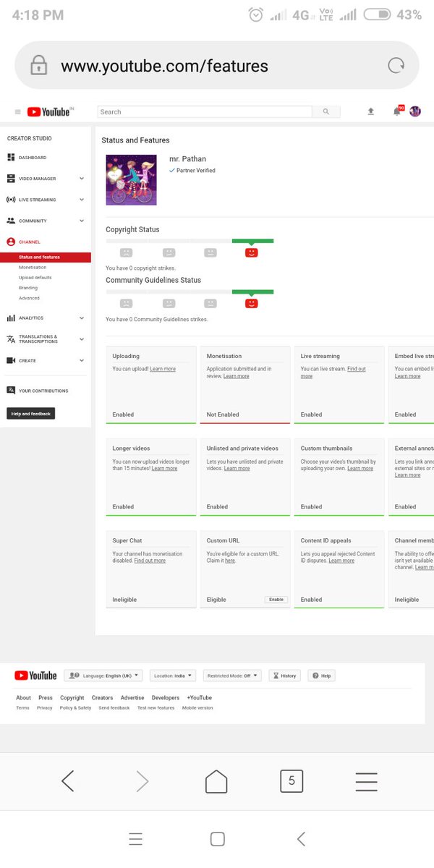Click the upload video arrow icon
This screenshot has height=868, width=434.
[x=371, y=111]
